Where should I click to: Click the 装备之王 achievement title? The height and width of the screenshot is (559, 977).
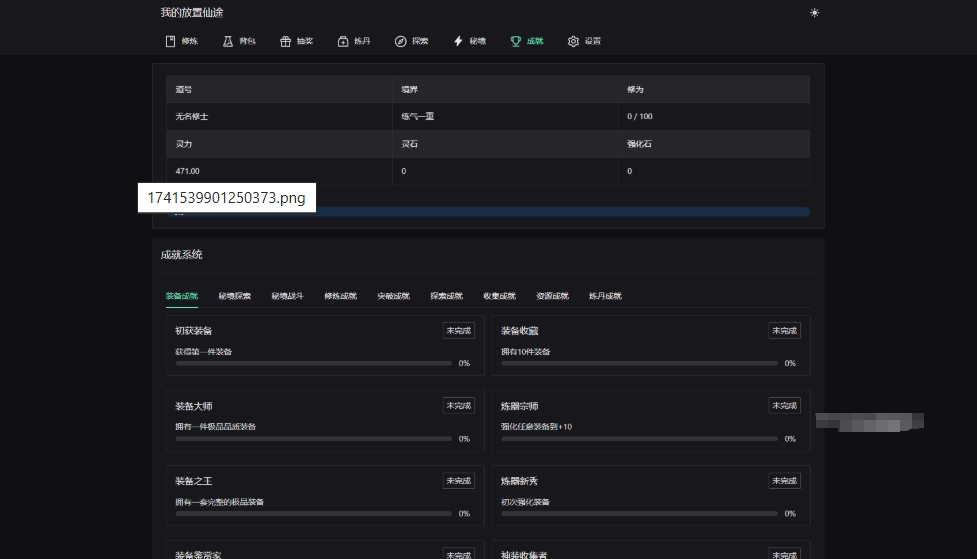tap(194, 481)
